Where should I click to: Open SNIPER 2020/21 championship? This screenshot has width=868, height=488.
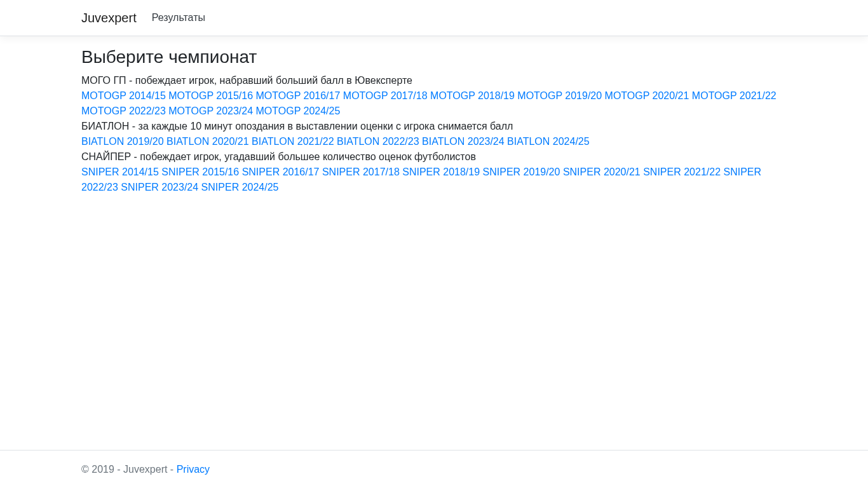(602, 172)
